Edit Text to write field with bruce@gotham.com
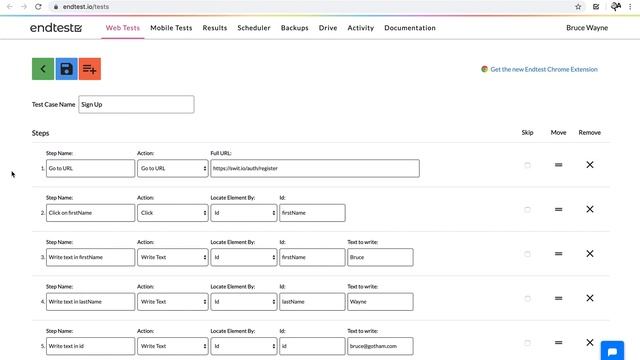 click(380, 346)
